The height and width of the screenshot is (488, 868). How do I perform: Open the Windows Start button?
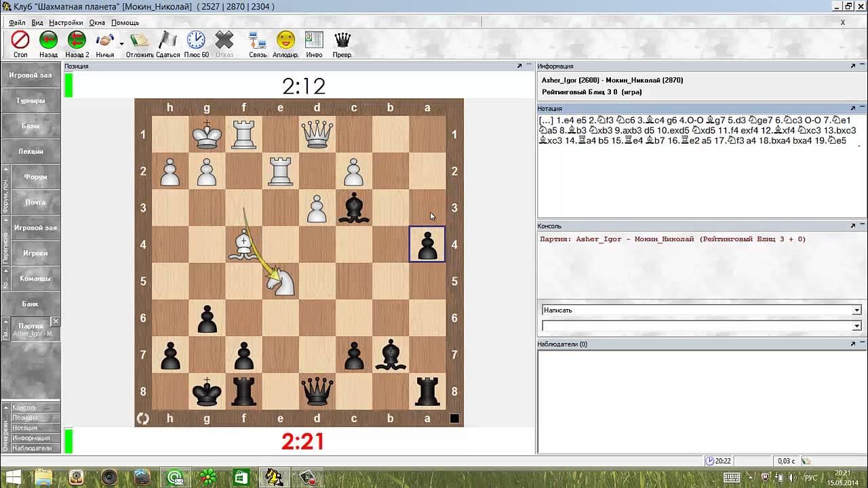point(13,478)
